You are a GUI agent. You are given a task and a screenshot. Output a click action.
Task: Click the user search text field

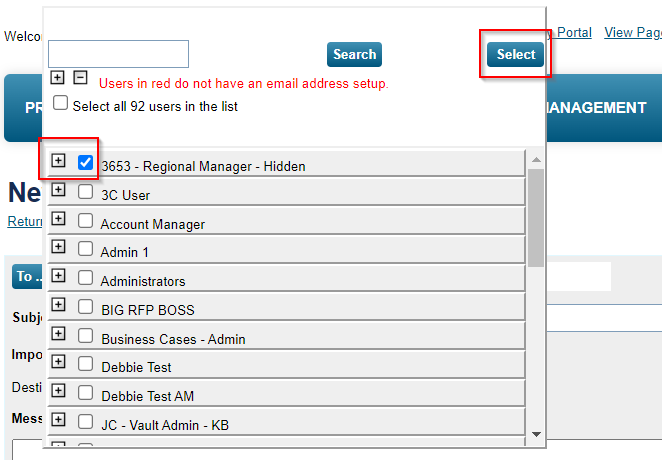(118, 54)
